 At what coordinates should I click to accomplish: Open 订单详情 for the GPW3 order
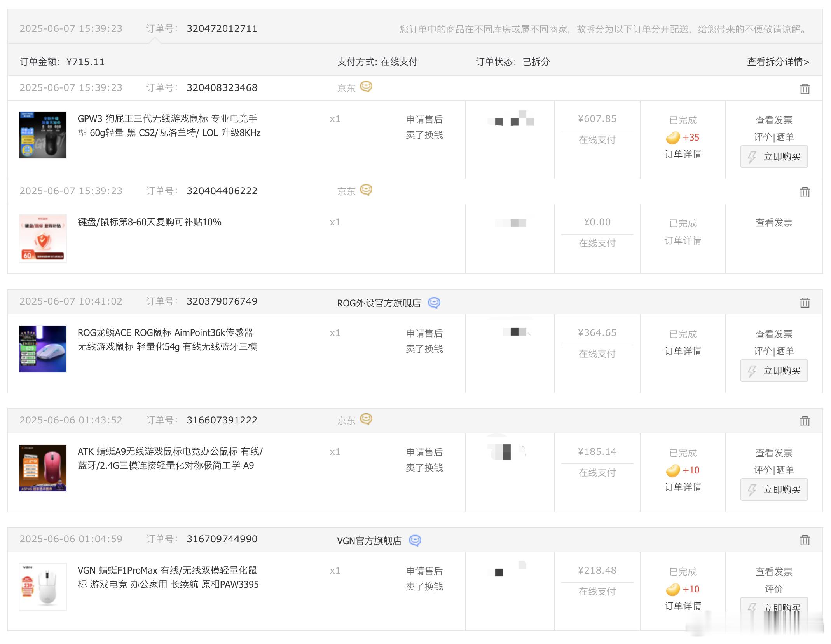pos(683,155)
